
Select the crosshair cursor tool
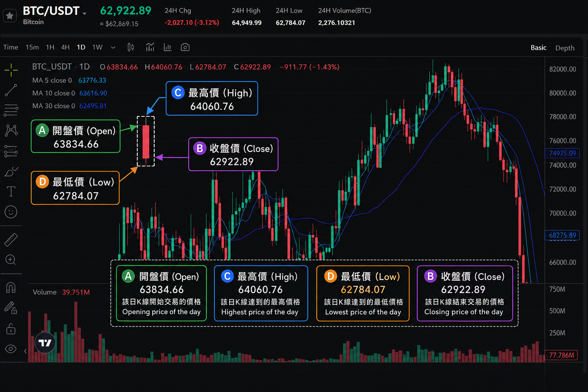(11, 70)
